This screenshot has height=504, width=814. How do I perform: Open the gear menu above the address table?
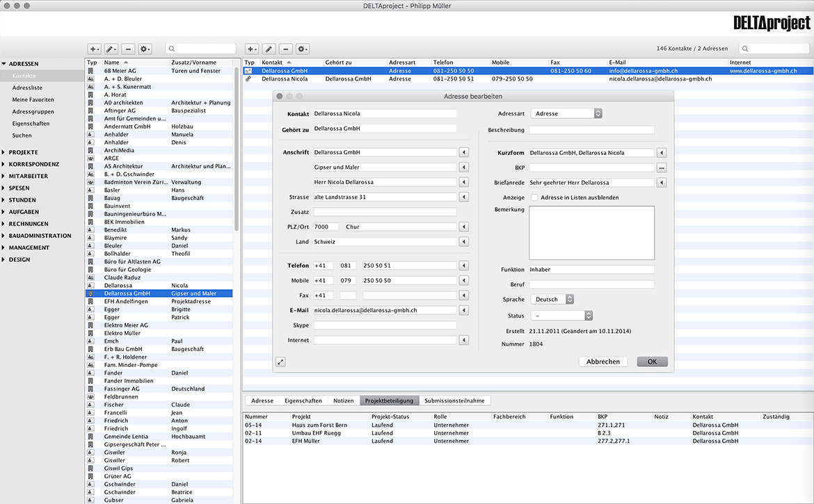click(303, 49)
